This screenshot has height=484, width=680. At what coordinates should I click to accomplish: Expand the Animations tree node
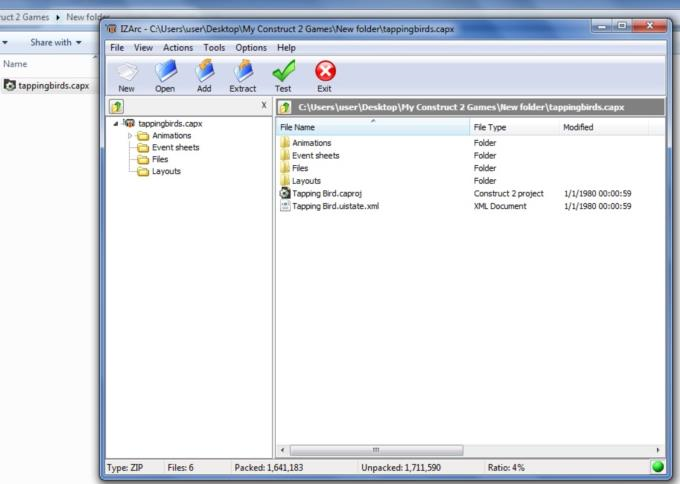(x=130, y=136)
